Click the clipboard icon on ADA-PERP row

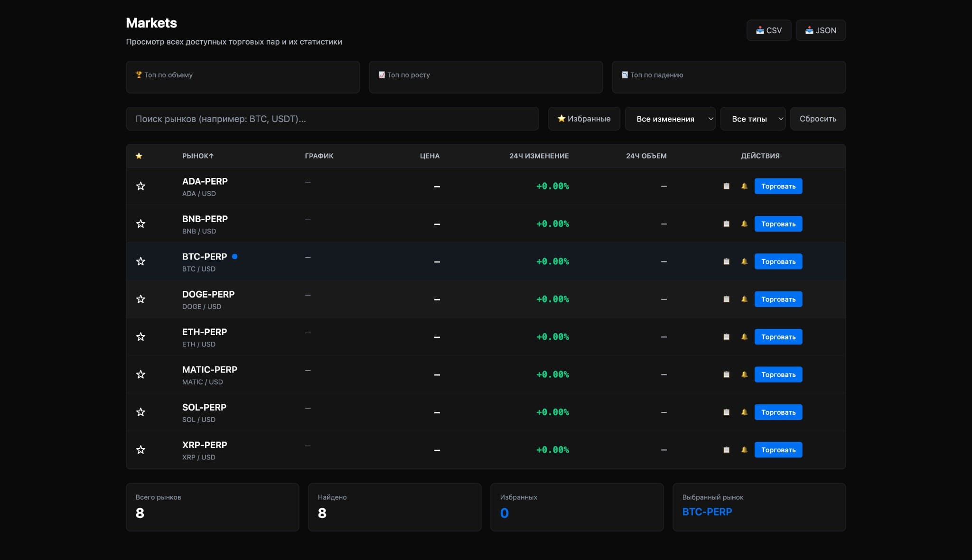pyautogui.click(x=727, y=186)
